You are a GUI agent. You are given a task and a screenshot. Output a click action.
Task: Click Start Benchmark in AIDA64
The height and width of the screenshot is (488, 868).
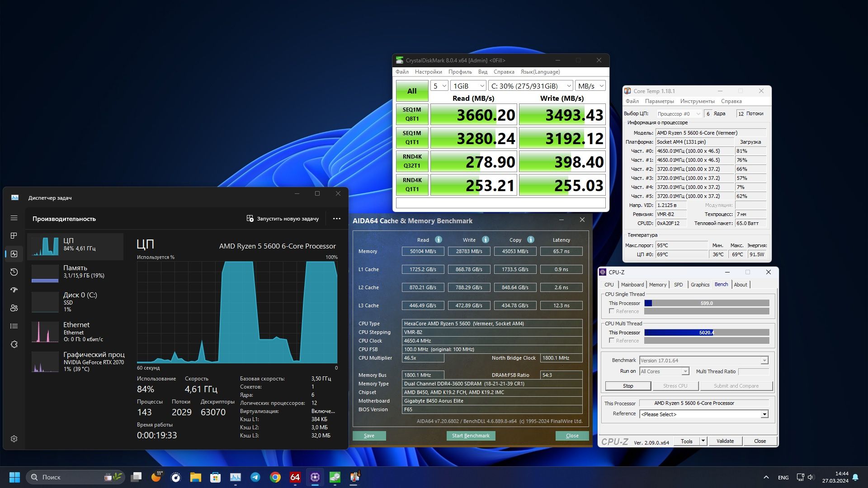[x=471, y=436]
